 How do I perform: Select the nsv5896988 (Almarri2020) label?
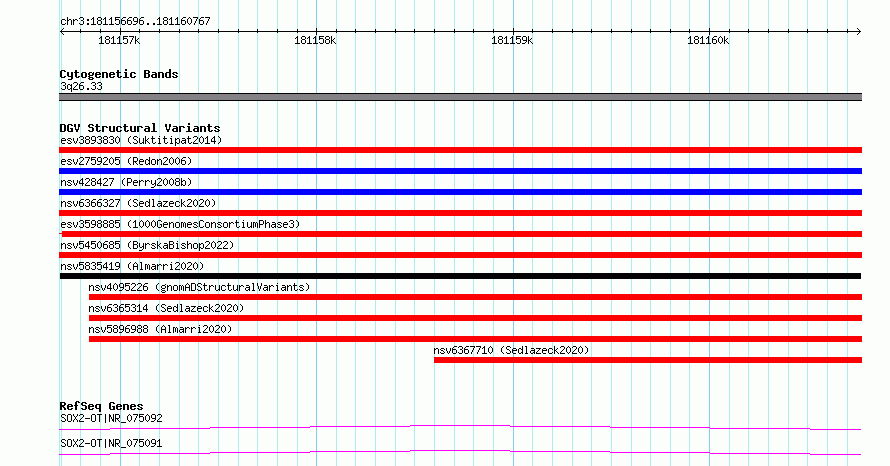click(x=160, y=329)
